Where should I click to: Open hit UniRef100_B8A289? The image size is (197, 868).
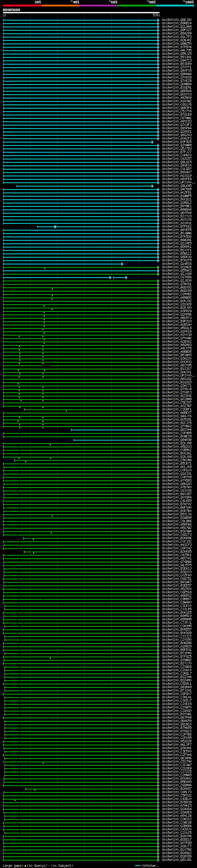177,33
